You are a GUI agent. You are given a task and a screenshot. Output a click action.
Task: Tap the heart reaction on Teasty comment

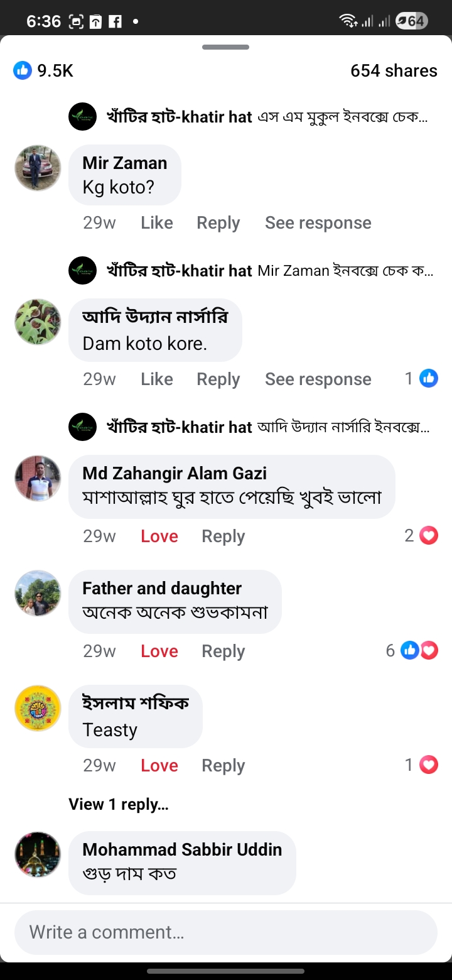(429, 765)
